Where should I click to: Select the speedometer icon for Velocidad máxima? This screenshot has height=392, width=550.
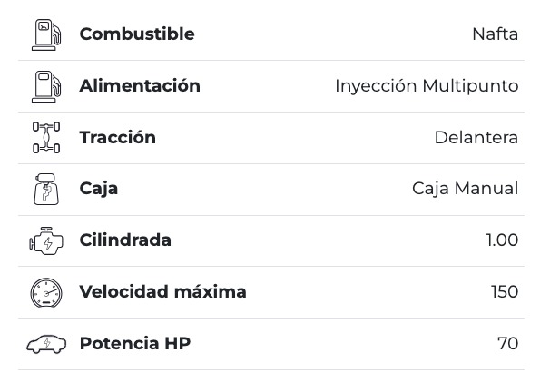(46, 292)
